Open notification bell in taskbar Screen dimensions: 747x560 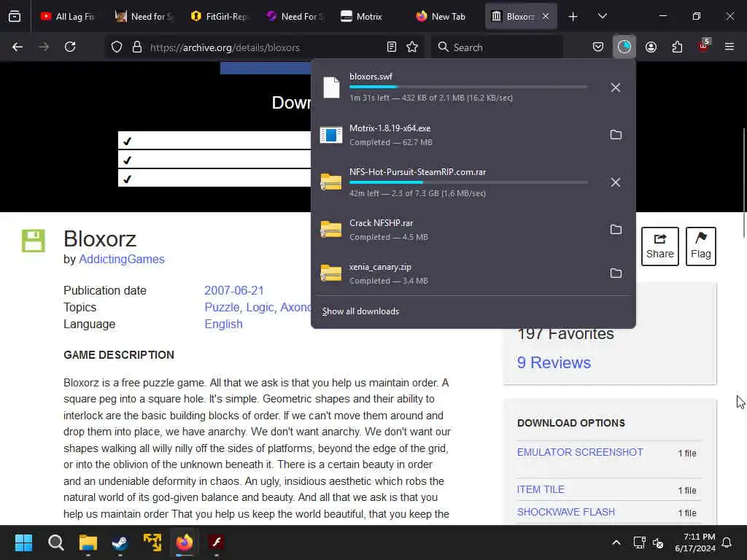coord(727,542)
